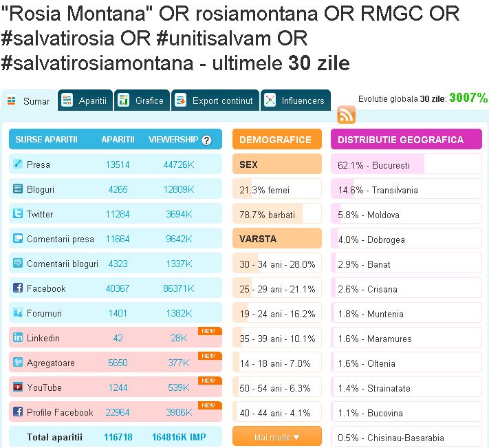This screenshot has height=448, width=489.
Task: Click the Presa pencil icon
Action: pos(18,164)
